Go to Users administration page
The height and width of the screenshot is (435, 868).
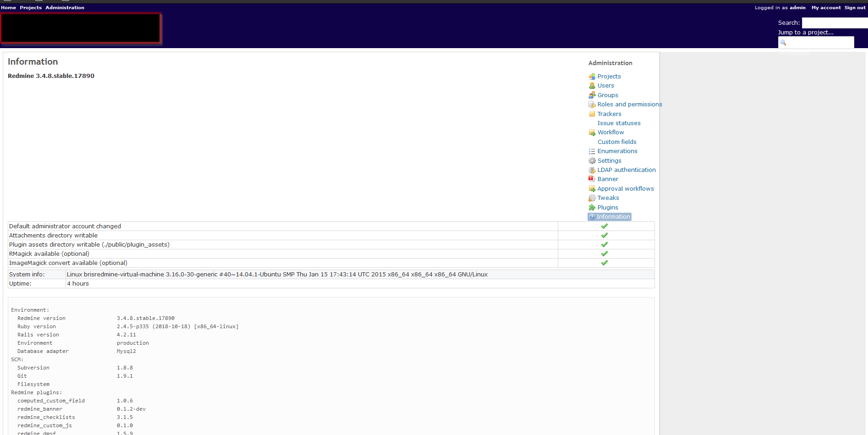[x=605, y=86]
